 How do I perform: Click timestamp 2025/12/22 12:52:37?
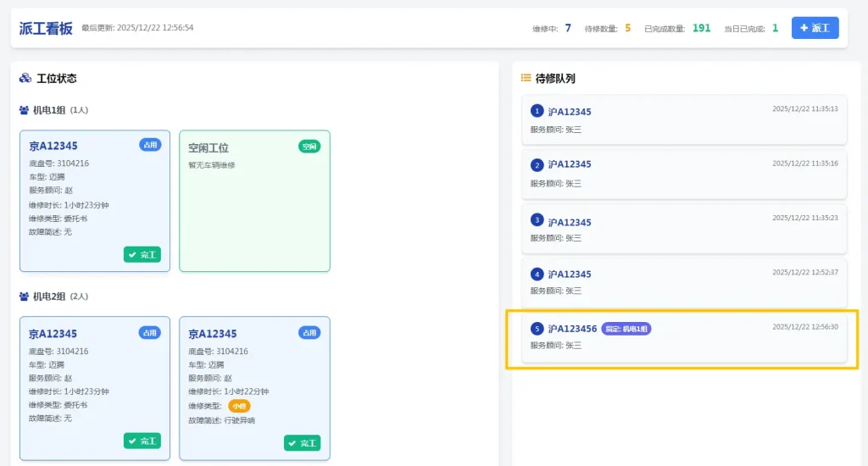tap(805, 272)
